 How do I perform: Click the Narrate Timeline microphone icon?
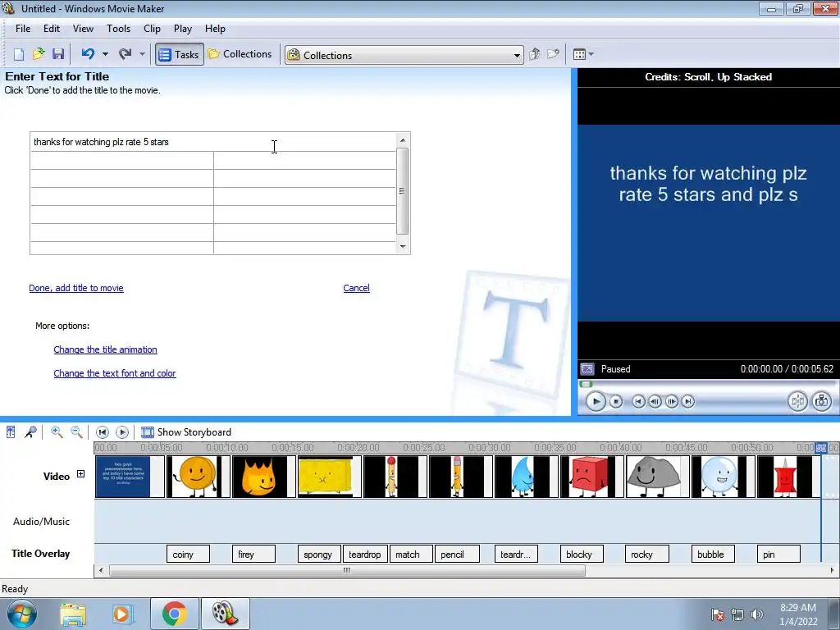30,431
